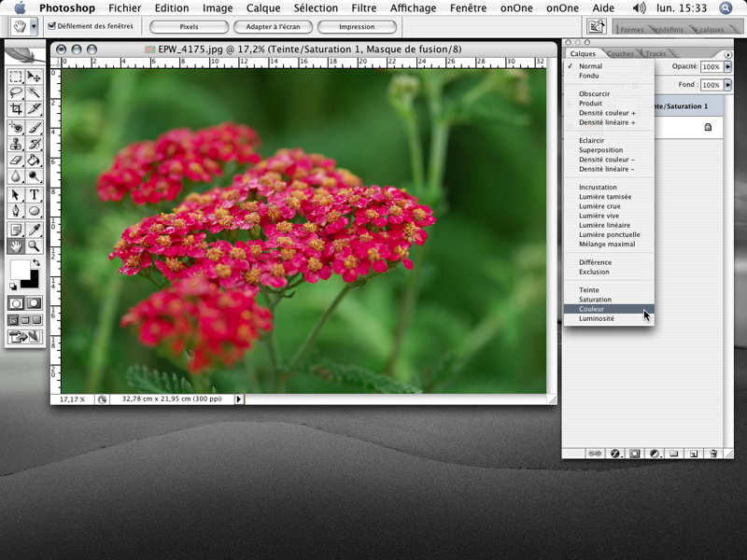747x560 pixels.
Task: Click the background color swatch
Action: coord(31,281)
